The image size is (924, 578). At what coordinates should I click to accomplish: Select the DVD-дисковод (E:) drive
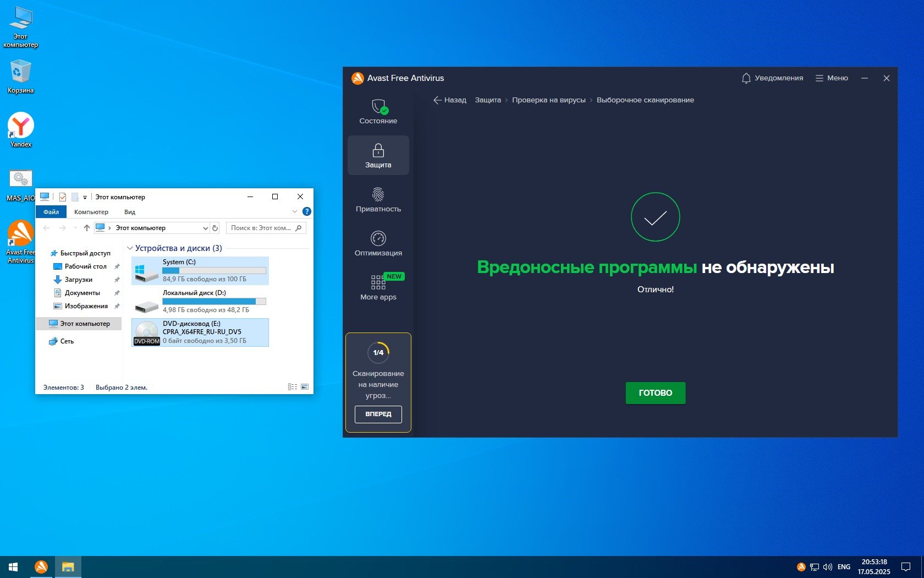pos(200,332)
